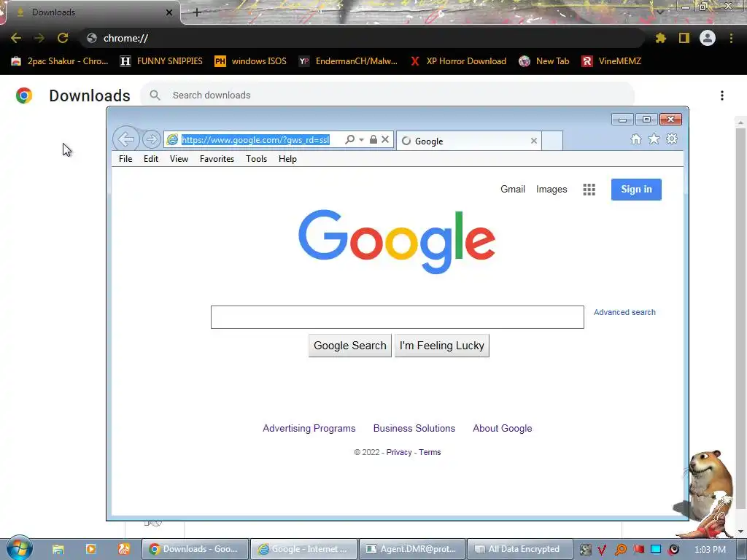Click the Google logo

[397, 241]
